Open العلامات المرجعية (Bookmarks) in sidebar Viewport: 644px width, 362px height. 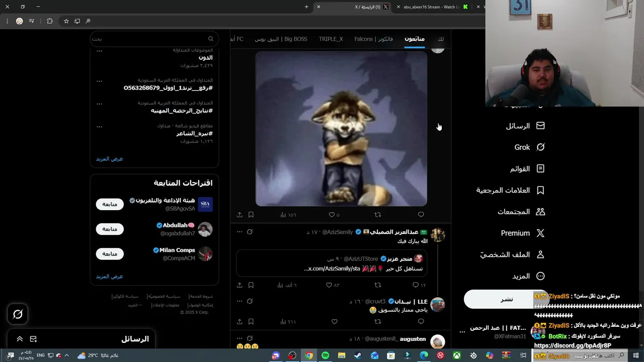[511, 191]
